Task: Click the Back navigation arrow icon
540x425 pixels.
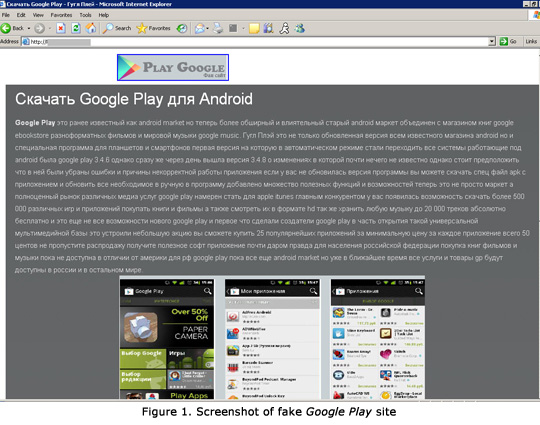Action: click(x=6, y=28)
